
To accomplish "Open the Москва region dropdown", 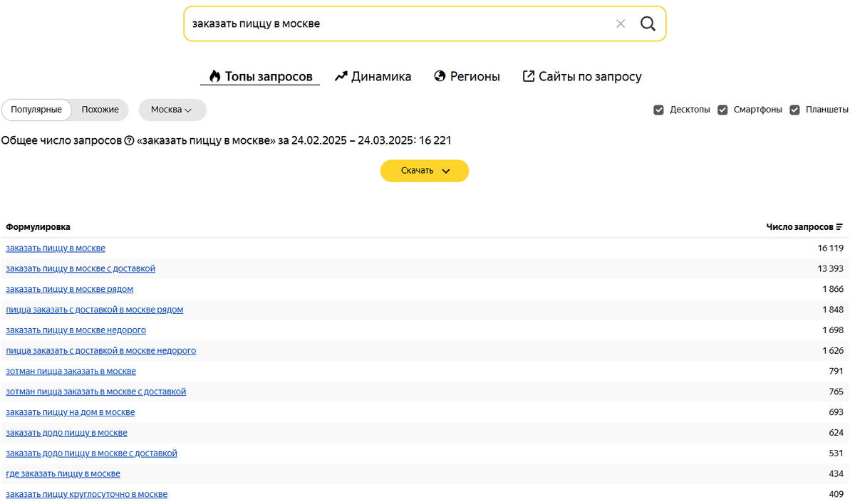I will tap(172, 110).
